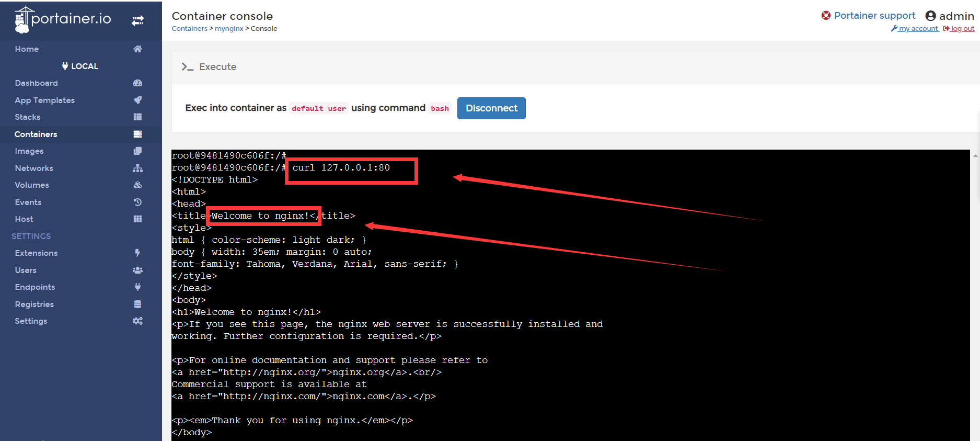The width and height of the screenshot is (980, 441).
Task: Click the terminal scrollbar up arrow
Action: 975,155
